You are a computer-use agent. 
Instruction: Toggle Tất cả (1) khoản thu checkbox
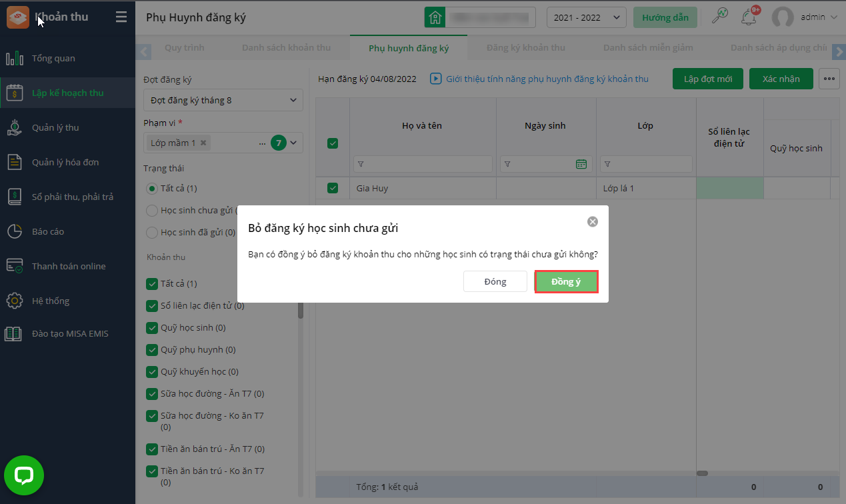pyautogui.click(x=151, y=284)
